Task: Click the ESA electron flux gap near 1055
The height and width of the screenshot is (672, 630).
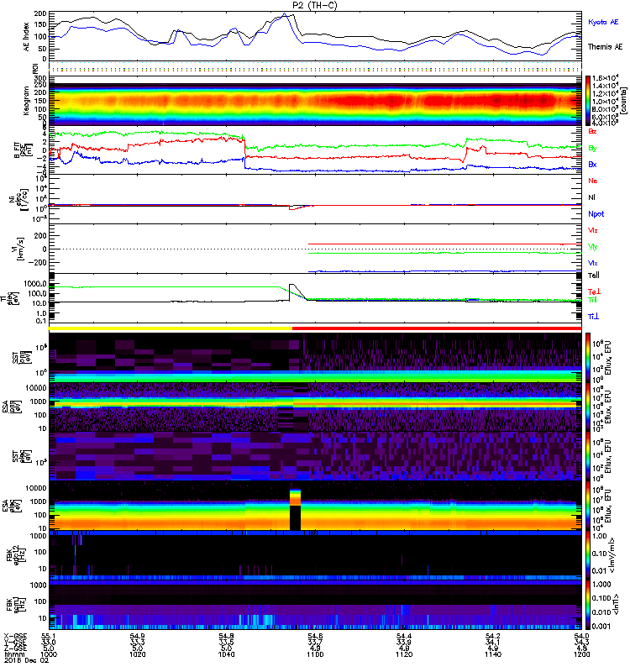Action: pos(296,517)
